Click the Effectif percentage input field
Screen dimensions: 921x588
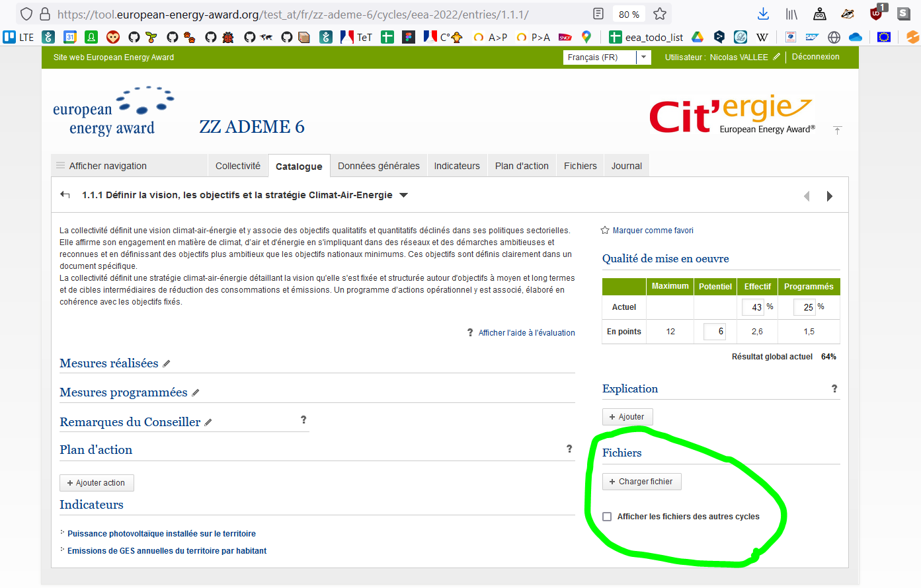(753, 307)
